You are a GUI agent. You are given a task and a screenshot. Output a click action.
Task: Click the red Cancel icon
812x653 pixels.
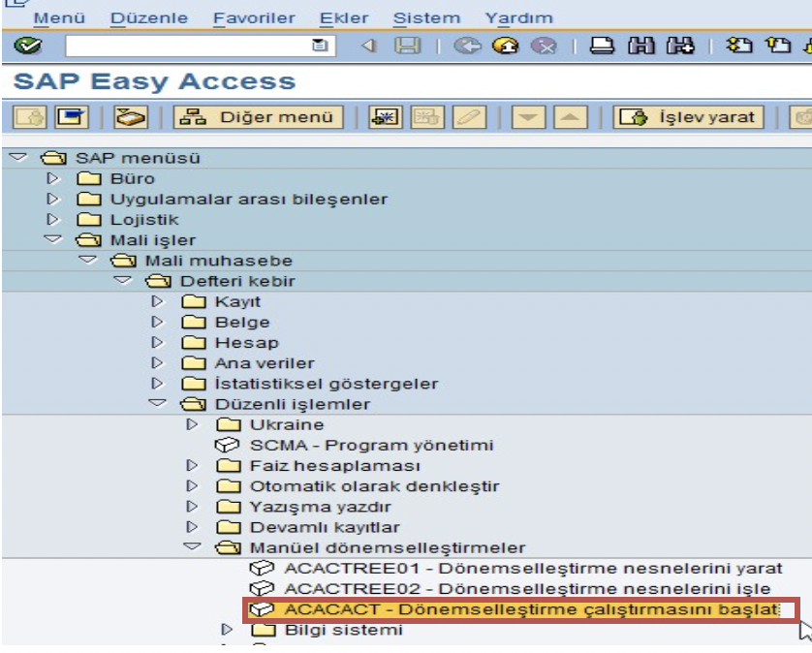(x=544, y=47)
